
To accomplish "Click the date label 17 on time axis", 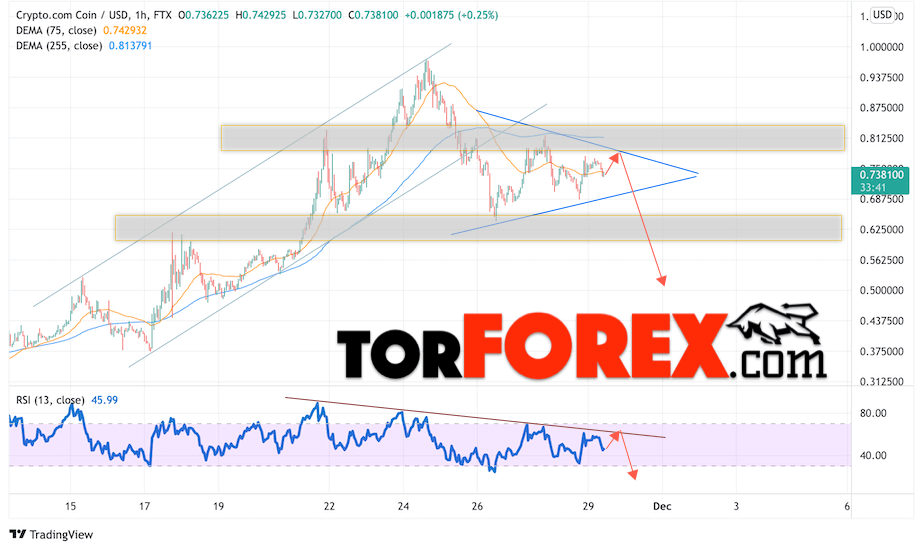I will [144, 506].
